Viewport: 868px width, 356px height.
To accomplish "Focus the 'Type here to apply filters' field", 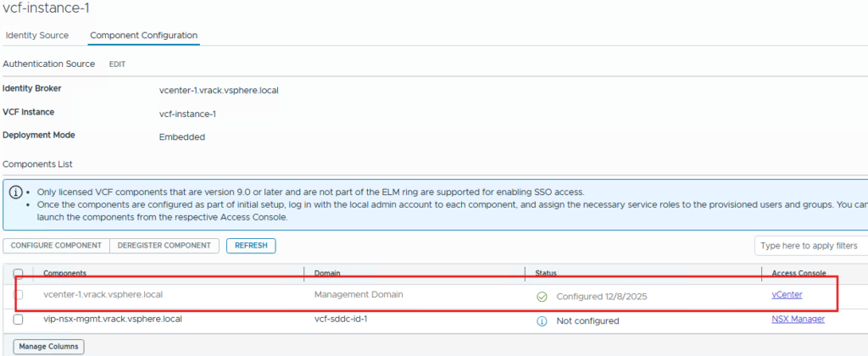I will pos(810,246).
